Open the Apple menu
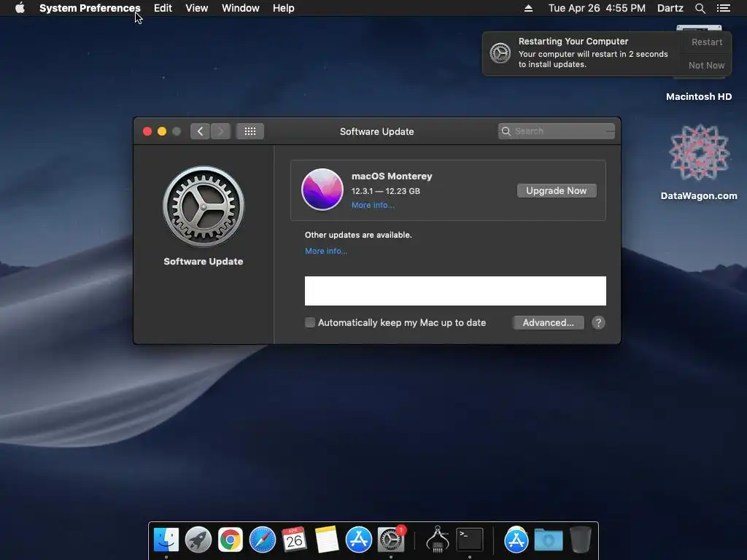747x560 pixels. 20,8
